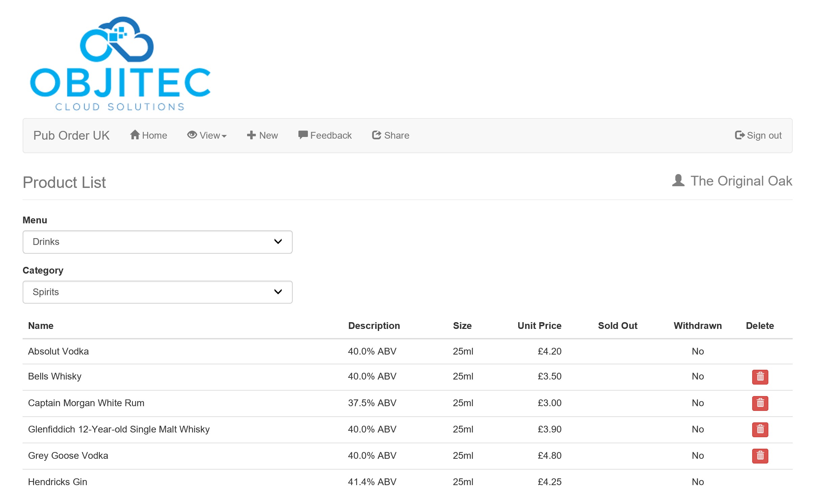Open the Menu dropdown showing Drinks
The height and width of the screenshot is (504, 819).
pyautogui.click(x=157, y=242)
